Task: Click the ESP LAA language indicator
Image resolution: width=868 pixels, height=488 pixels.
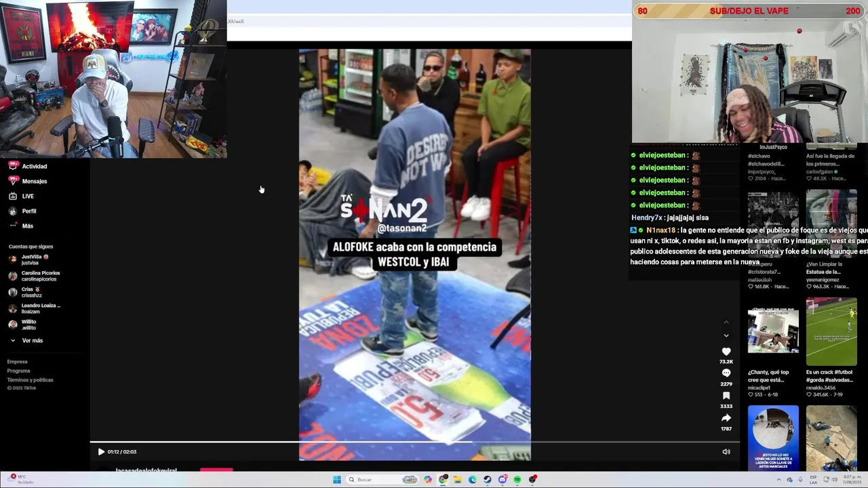Action: (814, 480)
